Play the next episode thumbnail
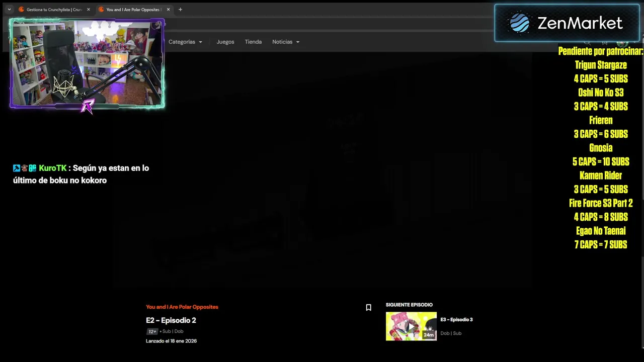The image size is (644, 362). pyautogui.click(x=411, y=326)
